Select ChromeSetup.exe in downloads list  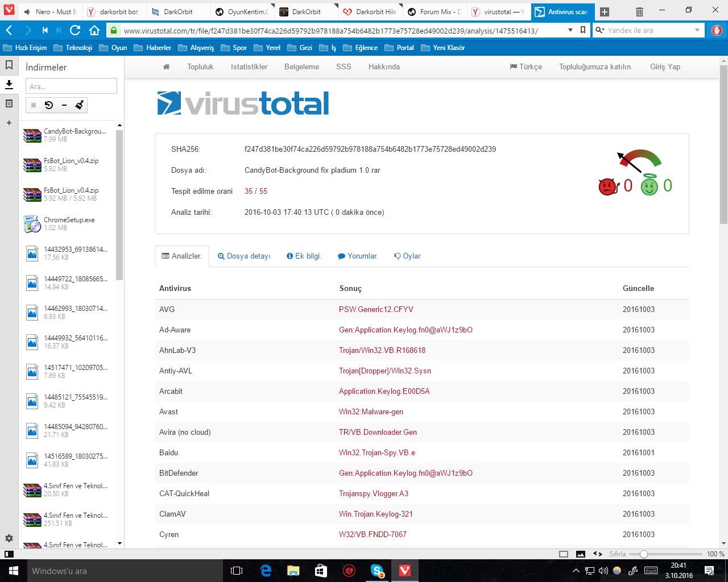[x=68, y=224]
